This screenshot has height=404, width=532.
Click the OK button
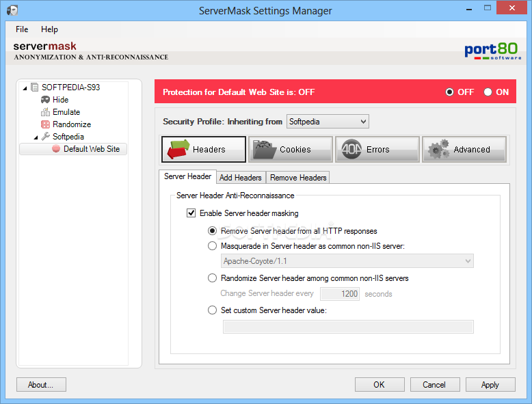point(380,385)
